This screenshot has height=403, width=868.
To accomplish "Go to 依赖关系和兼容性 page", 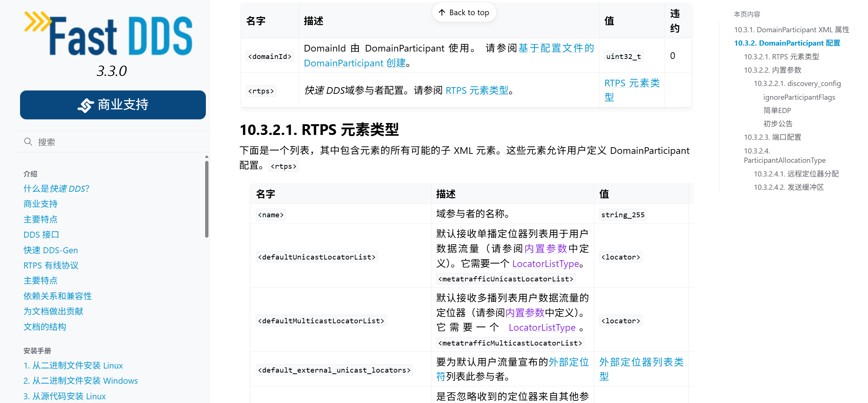I will tap(57, 296).
